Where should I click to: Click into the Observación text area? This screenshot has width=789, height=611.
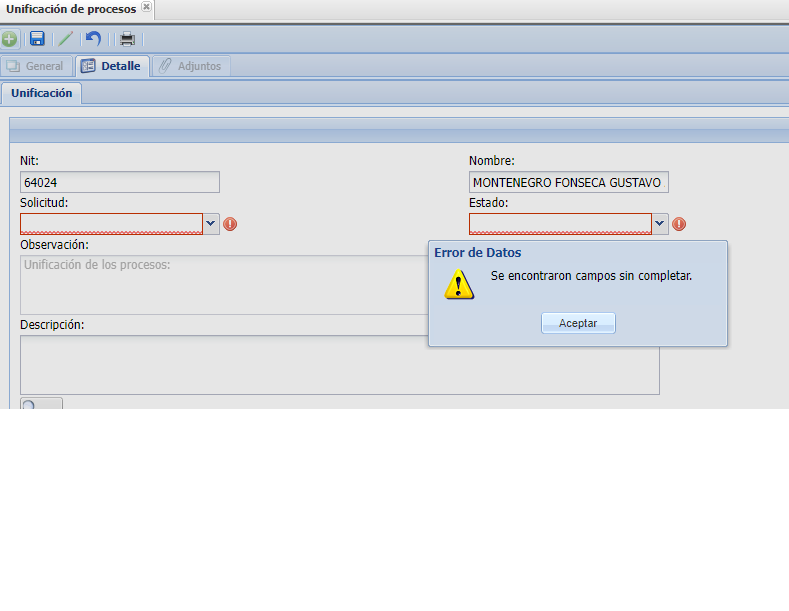click(224, 285)
